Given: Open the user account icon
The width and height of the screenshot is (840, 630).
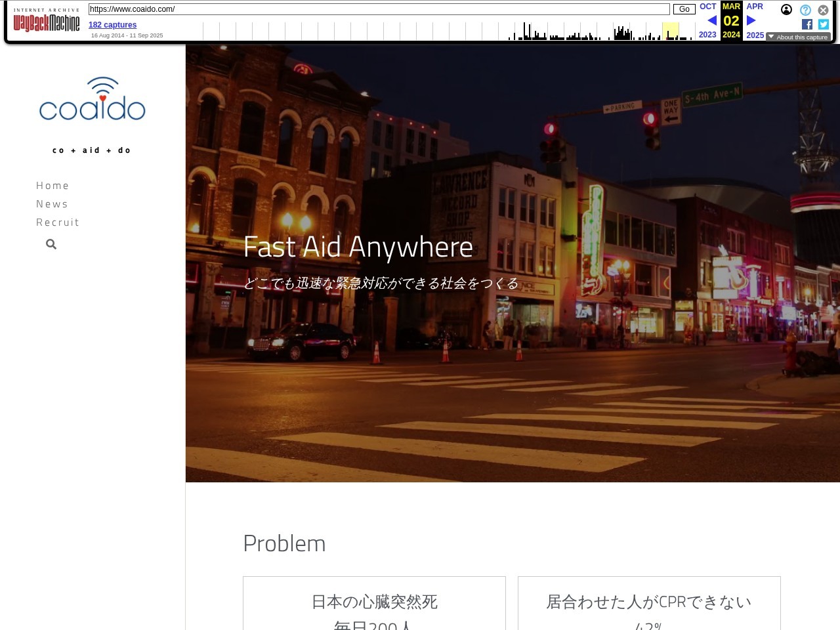Looking at the screenshot, I should (786, 10).
